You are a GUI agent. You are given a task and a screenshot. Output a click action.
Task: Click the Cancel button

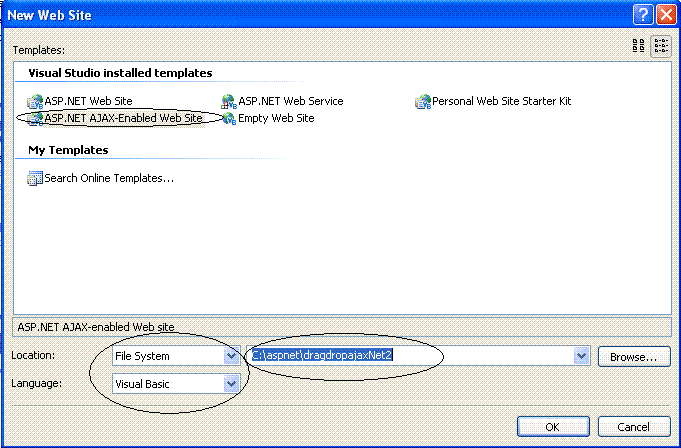[634, 427]
